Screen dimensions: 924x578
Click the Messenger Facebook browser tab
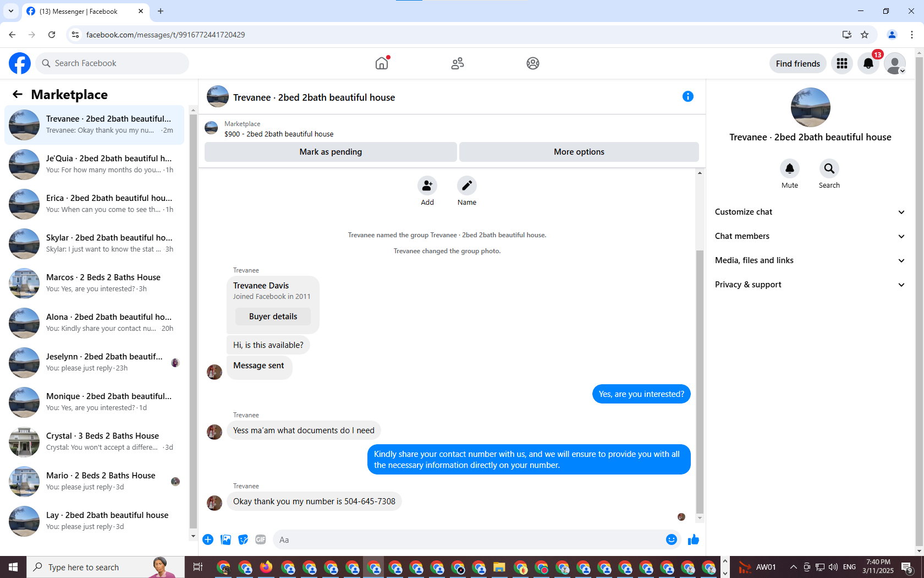pyautogui.click(x=85, y=11)
